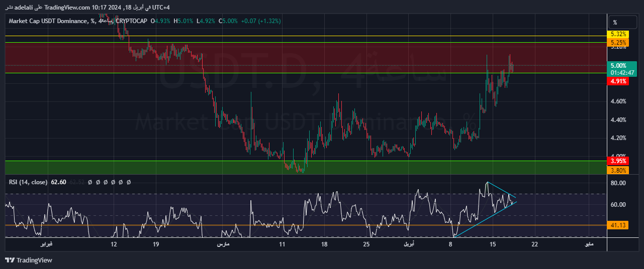Click the red 3.95% price label
Viewport: 644px width, 269px height.
coord(618,161)
